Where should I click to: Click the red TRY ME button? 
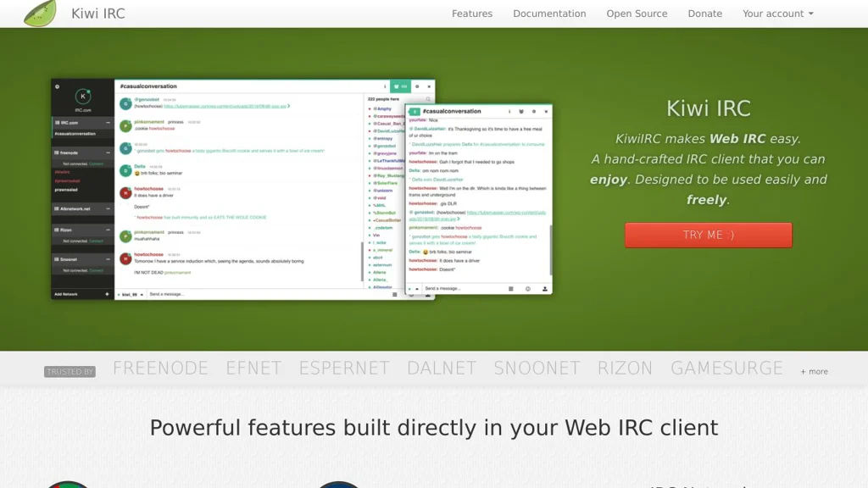tap(708, 236)
